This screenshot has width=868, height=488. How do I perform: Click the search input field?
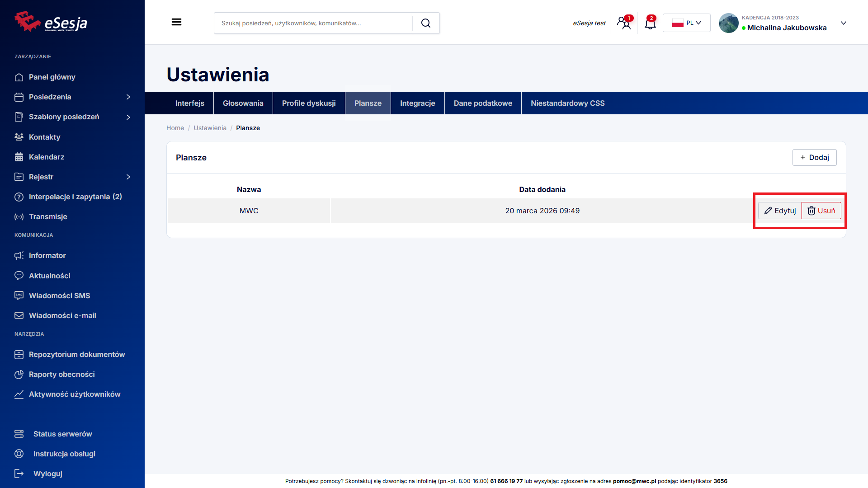coord(313,23)
